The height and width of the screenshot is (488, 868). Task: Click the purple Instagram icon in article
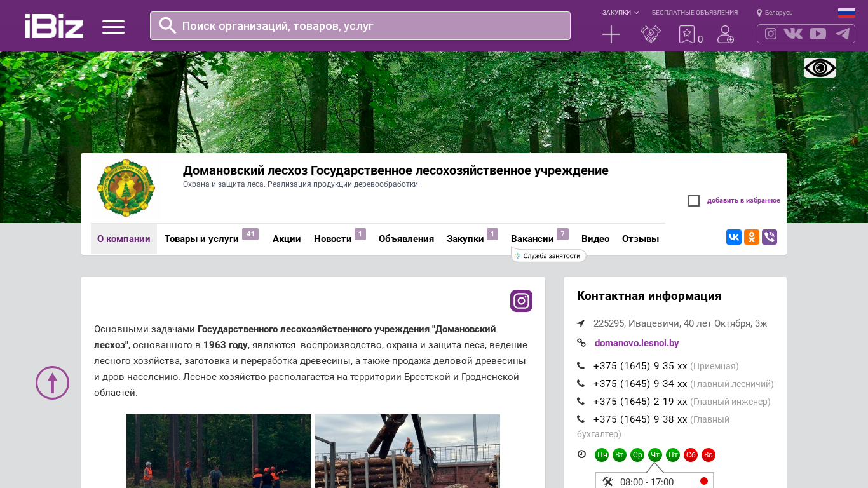(521, 301)
